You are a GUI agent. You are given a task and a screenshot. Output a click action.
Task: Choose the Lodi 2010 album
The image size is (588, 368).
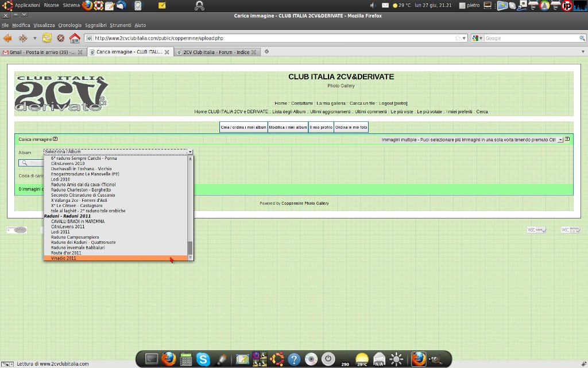click(115, 179)
